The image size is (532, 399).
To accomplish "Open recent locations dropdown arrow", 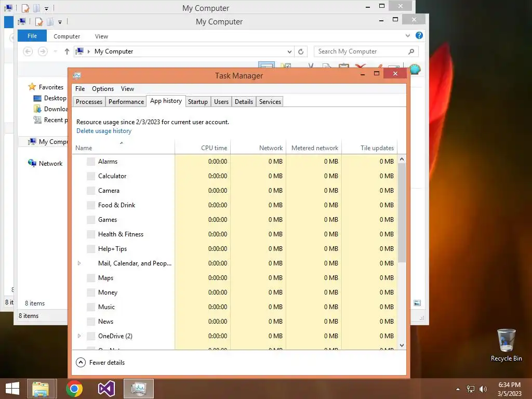I will click(55, 51).
